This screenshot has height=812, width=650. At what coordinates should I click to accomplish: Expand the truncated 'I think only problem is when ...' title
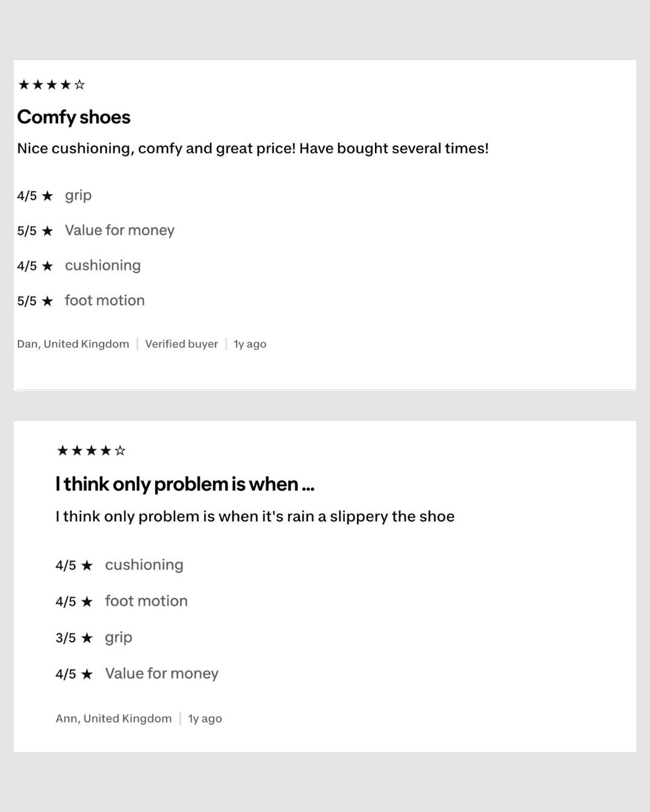(x=185, y=484)
